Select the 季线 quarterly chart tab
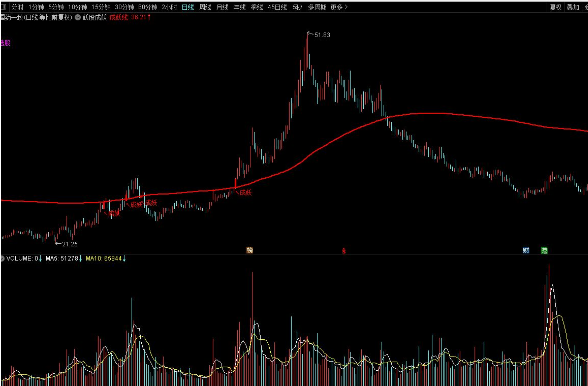588x386 pixels. 257,7
